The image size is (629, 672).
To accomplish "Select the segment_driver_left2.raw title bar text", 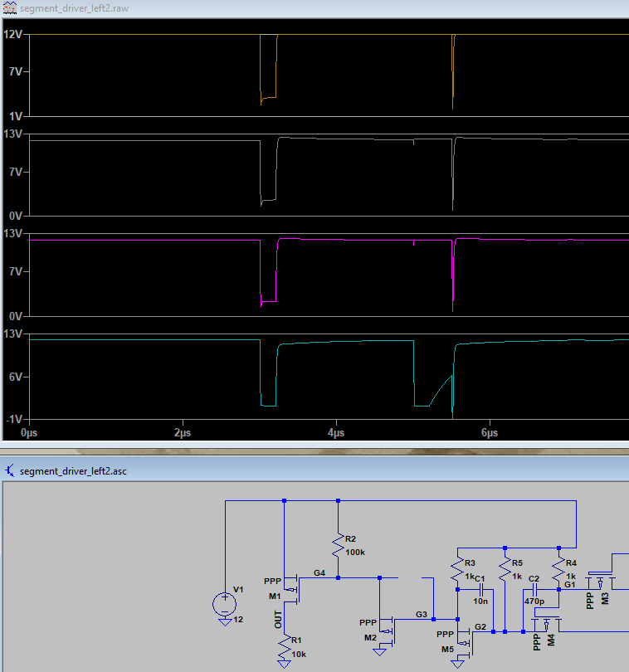I will coord(74,8).
